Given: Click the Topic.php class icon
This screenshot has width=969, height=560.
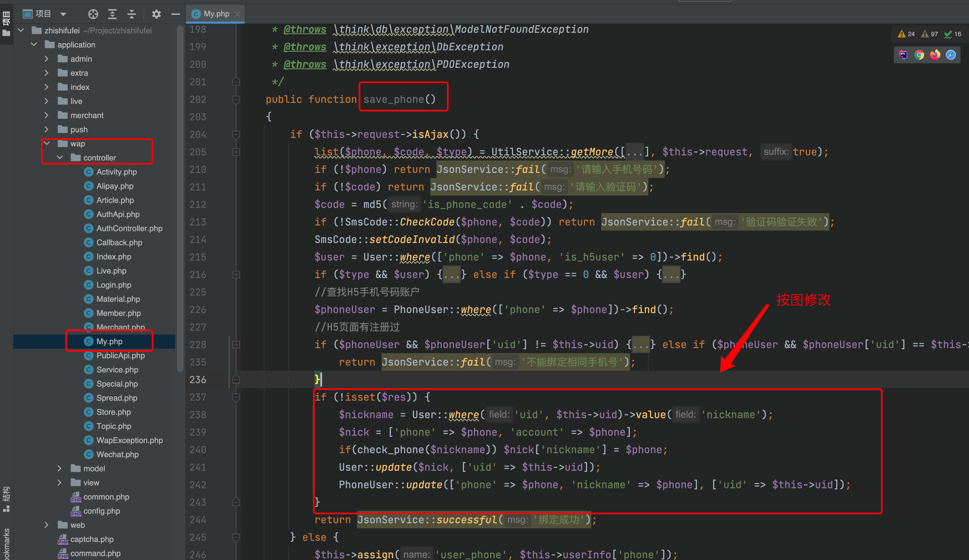Looking at the screenshot, I should 88,426.
